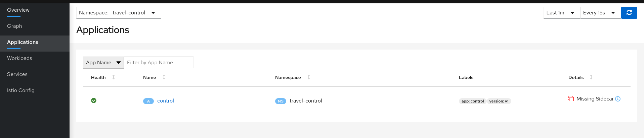Go to Overview in the sidebar

18,10
